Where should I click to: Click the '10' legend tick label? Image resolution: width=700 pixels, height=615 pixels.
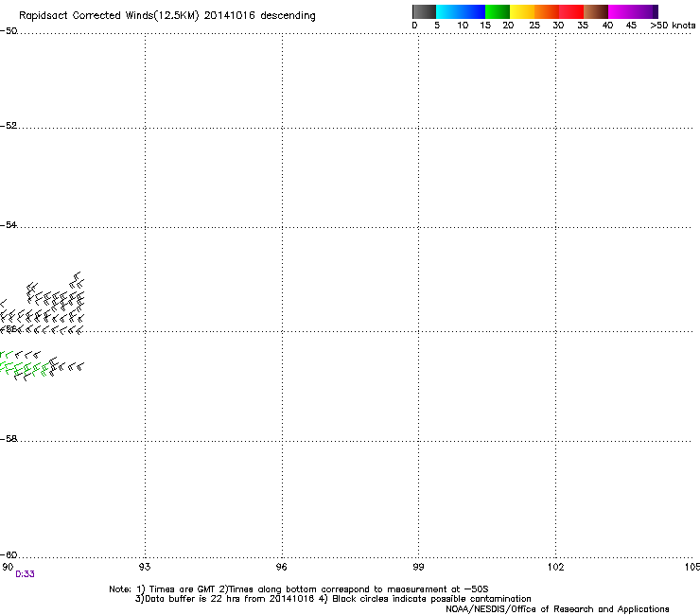click(463, 26)
